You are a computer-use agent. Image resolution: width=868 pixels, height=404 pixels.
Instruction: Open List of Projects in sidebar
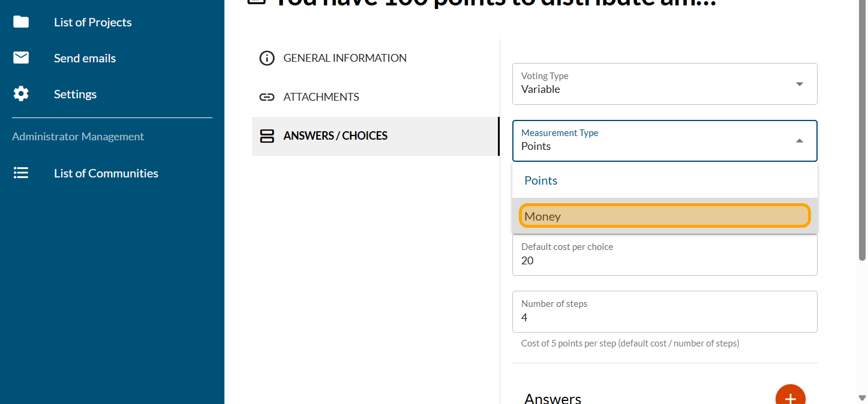coord(93,22)
